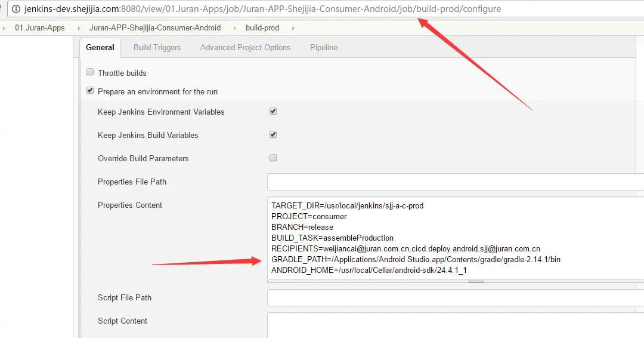Click the BRANCH=release line

(302, 227)
